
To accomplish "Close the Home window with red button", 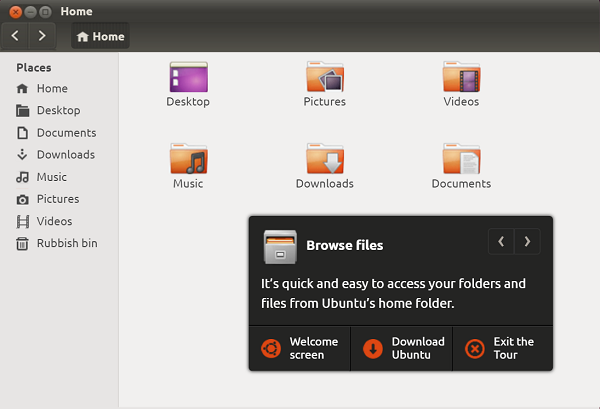I will point(15,12).
